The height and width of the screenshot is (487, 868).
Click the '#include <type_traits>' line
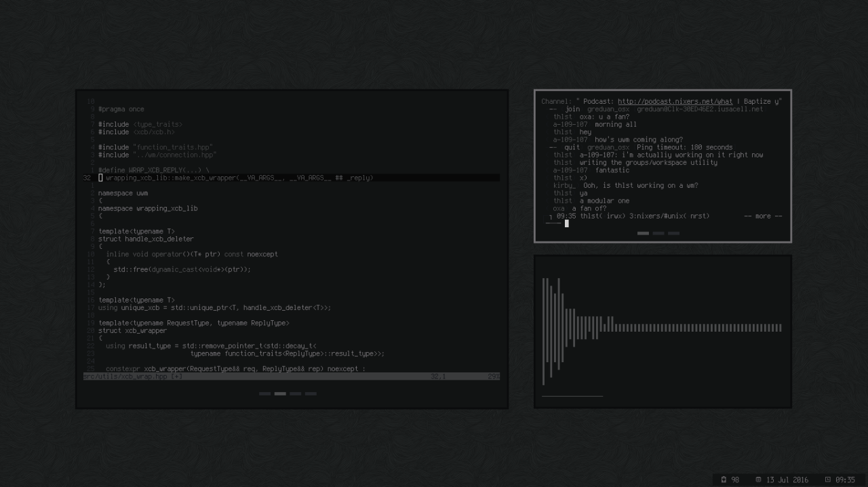[140, 124]
